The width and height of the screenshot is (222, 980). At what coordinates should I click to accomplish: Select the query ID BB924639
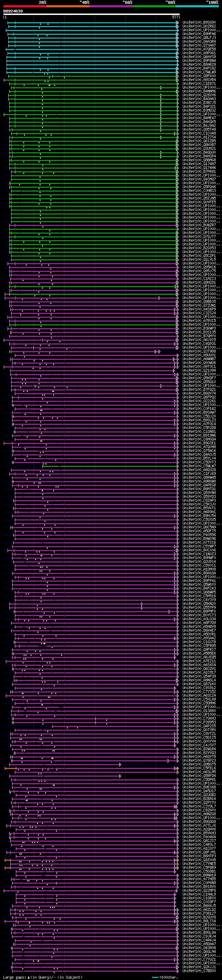(13, 11)
